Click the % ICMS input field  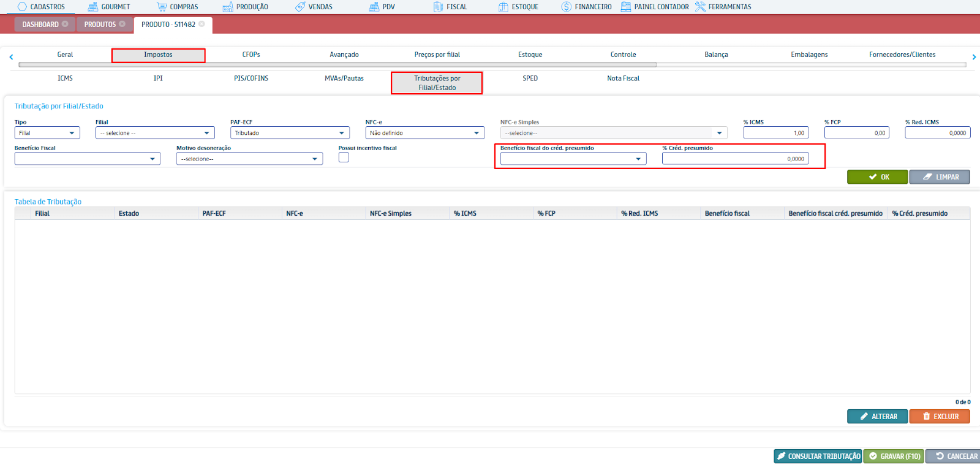pos(776,133)
